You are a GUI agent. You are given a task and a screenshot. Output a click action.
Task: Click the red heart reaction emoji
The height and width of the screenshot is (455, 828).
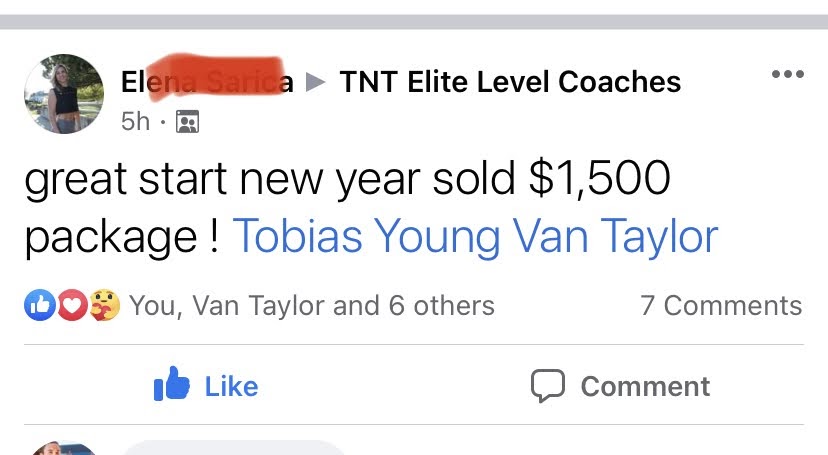72,305
